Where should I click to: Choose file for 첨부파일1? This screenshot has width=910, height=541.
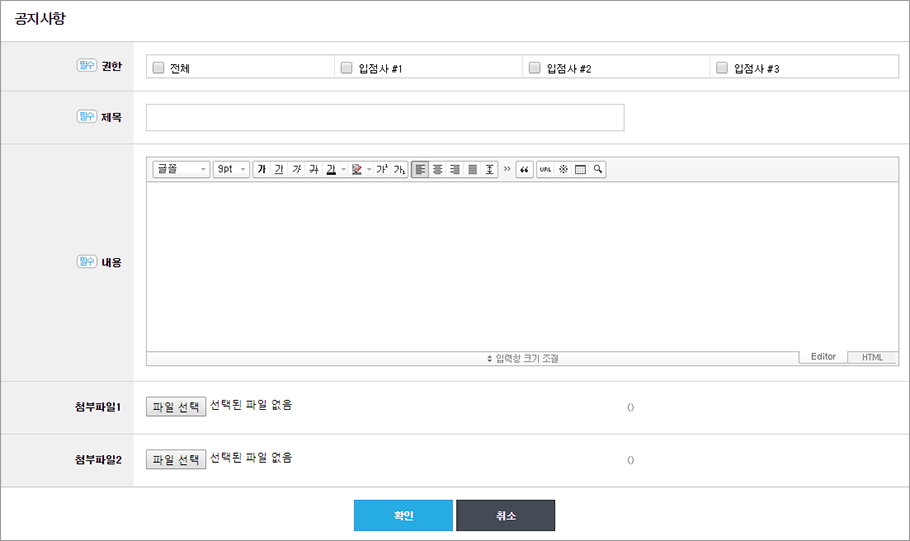(x=176, y=407)
